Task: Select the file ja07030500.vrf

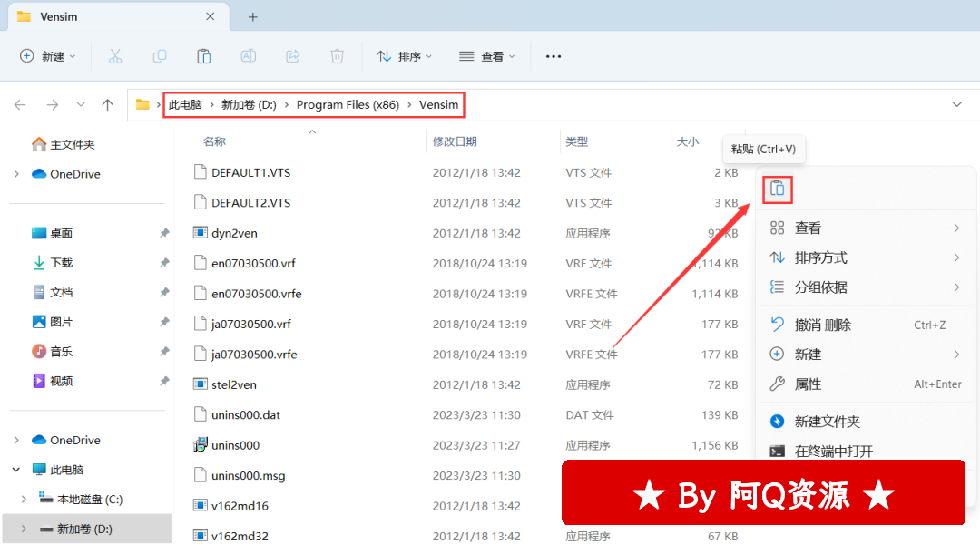Action: (251, 324)
